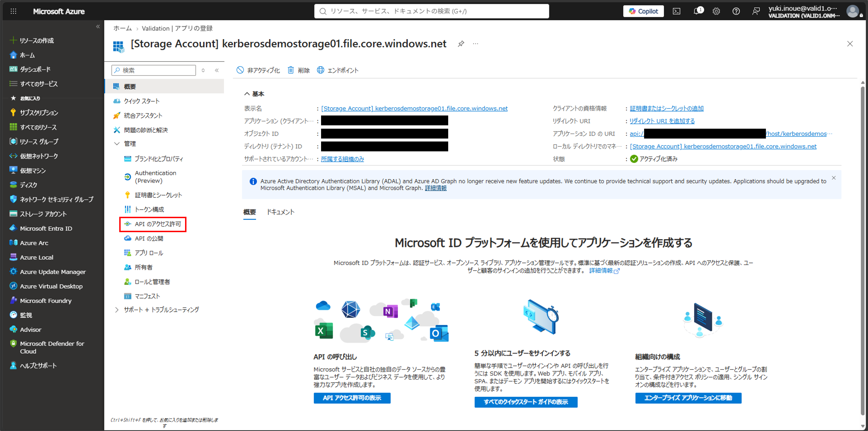
Task: Dismiss the ADAL info banner
Action: point(834,178)
